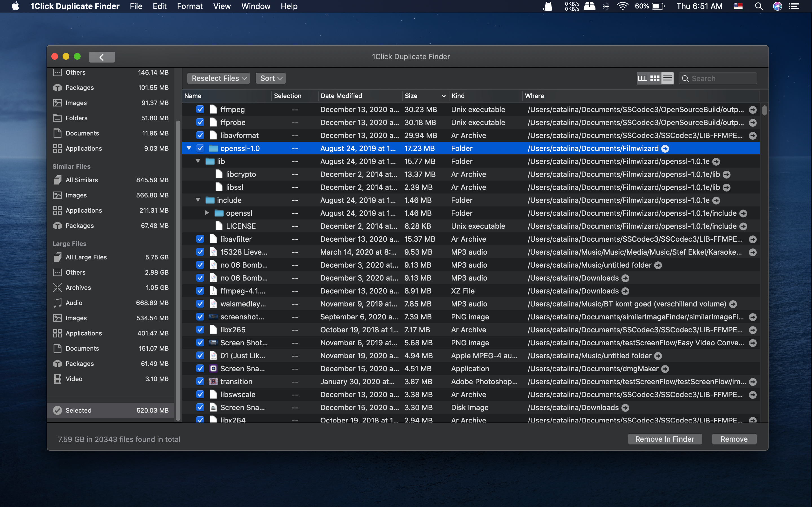Expand the openssl subfolder
Image resolution: width=812 pixels, height=507 pixels.
tap(207, 213)
